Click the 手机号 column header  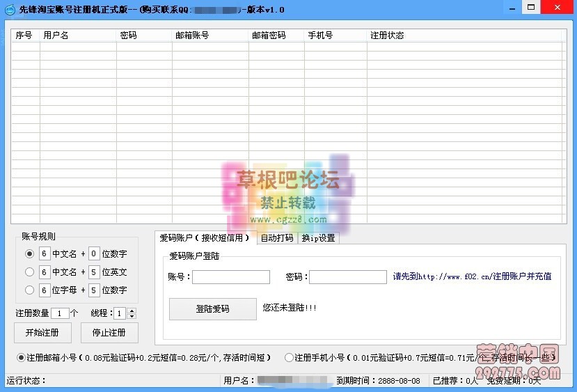coord(335,36)
